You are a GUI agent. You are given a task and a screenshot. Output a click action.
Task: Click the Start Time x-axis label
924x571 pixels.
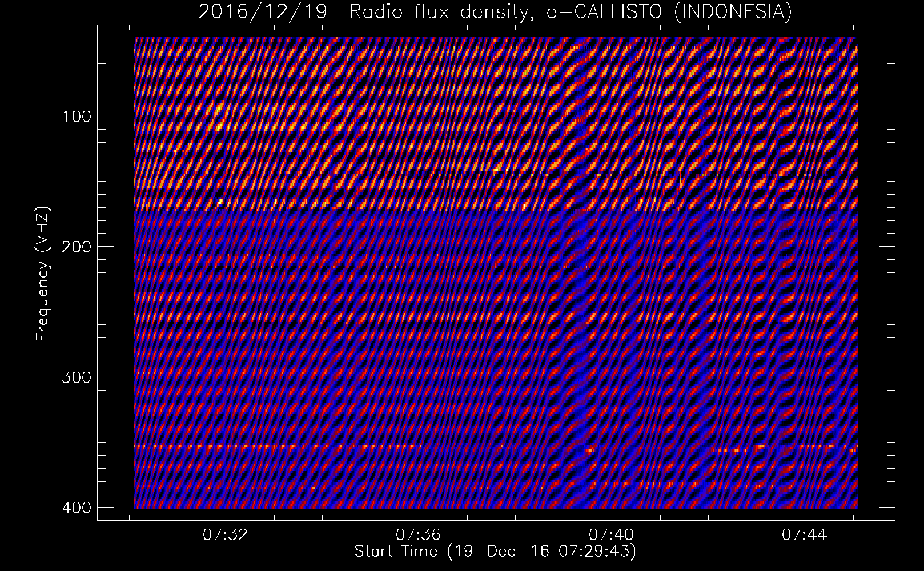(495, 552)
